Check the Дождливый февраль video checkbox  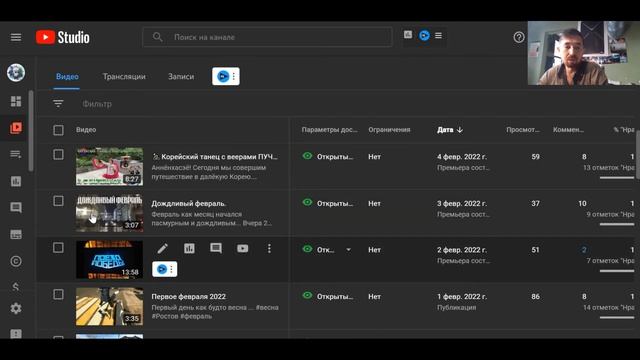pos(58,201)
